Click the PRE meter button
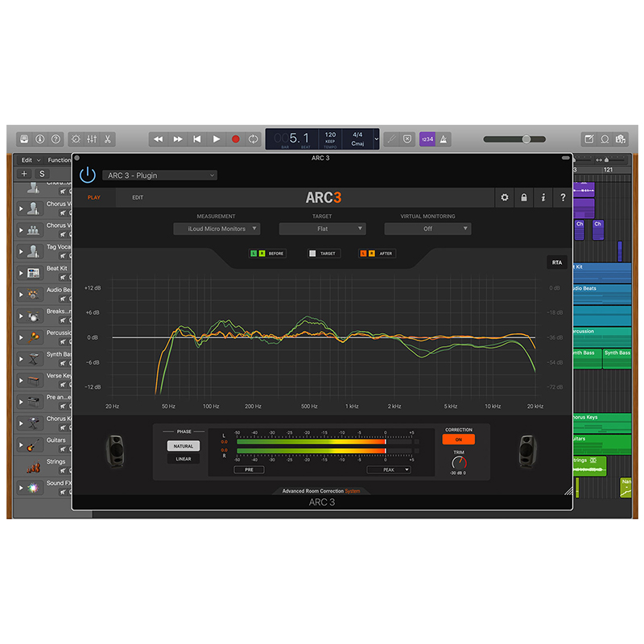Screen dimensions: 644x644 [249, 469]
